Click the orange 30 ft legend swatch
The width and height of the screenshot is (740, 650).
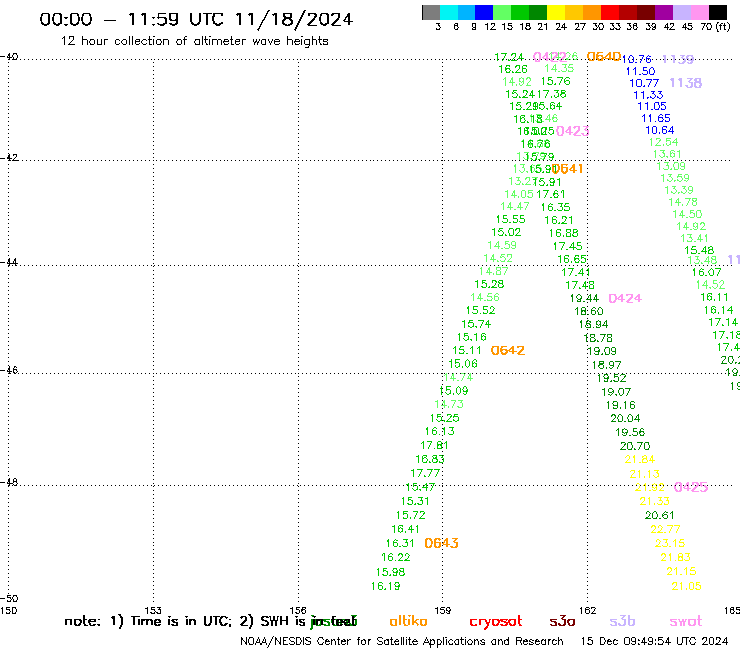(592, 12)
